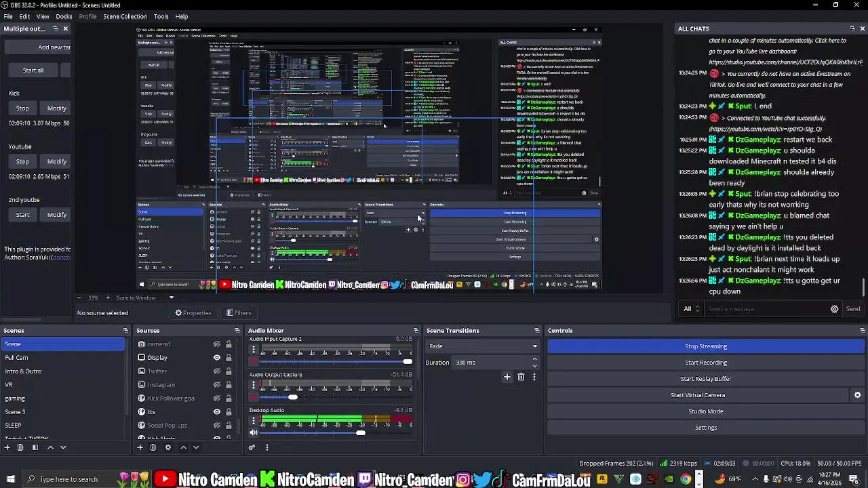868x488 pixels.
Task: Add a new scene with the plus icon
Action: pyautogui.click(x=7, y=447)
